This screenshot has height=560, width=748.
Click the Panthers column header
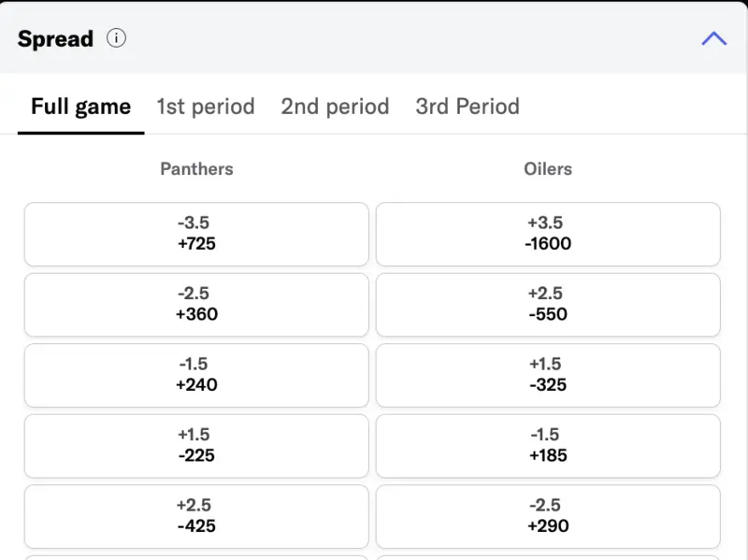coord(196,169)
